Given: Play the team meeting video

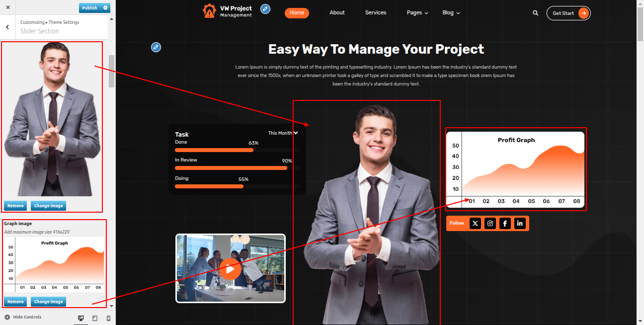Looking at the screenshot, I should point(230,269).
